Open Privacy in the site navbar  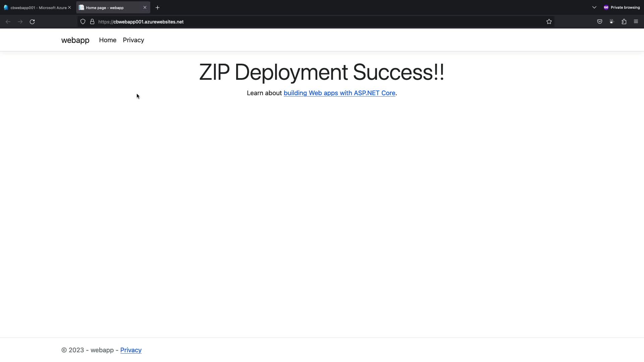click(x=133, y=40)
